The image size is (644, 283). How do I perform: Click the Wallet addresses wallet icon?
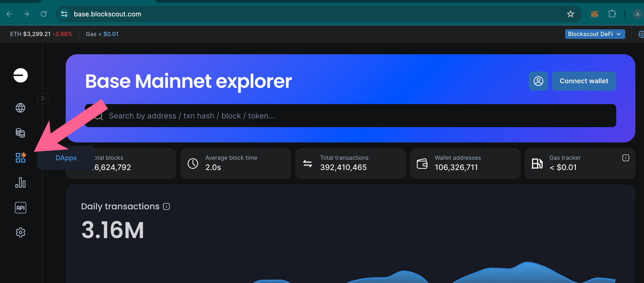click(422, 164)
